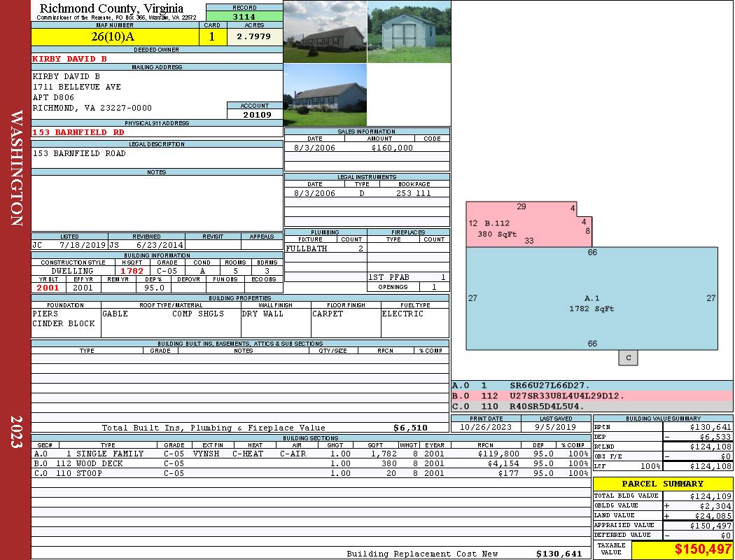Select the H SQFT value 1782

[132, 271]
